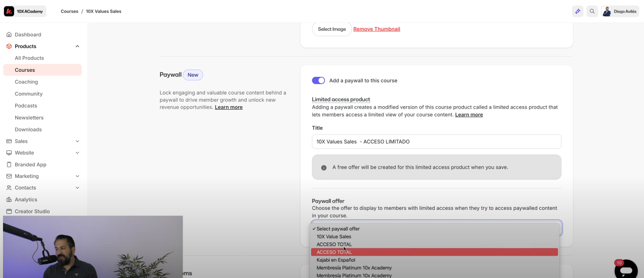Open Learn more for limited access product
This screenshot has width=644, height=278.
469,115
